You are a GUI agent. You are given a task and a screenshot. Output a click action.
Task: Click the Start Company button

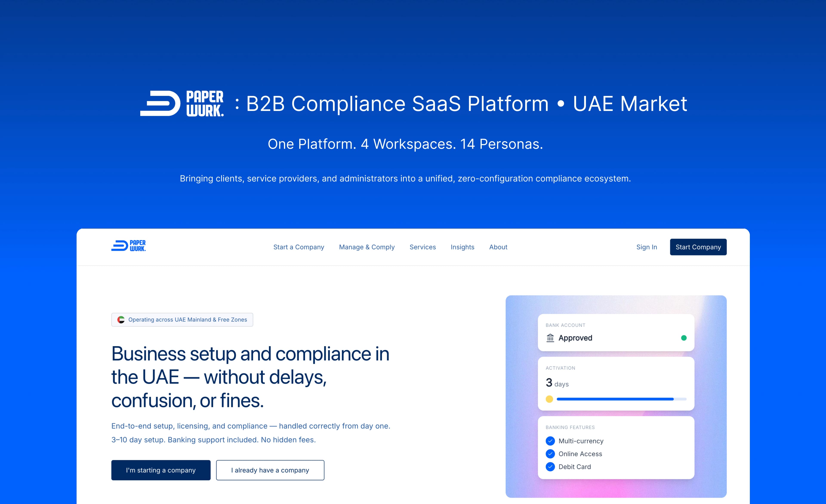pos(698,247)
